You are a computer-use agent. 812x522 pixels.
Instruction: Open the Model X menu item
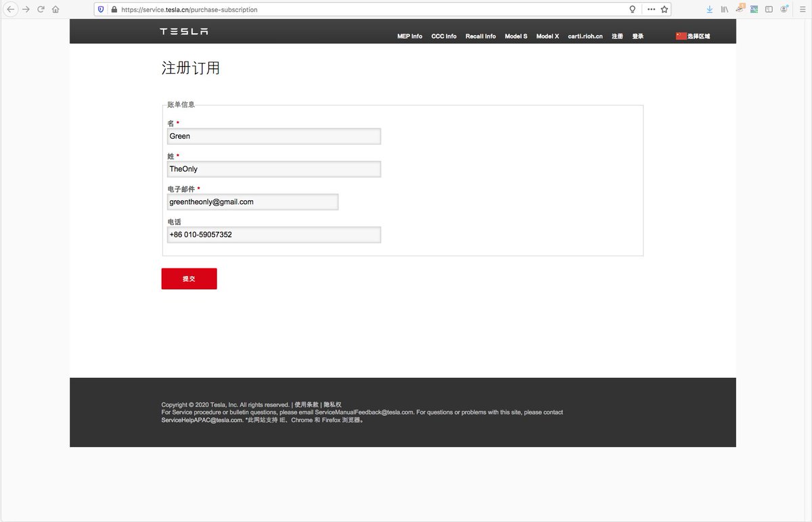547,37
